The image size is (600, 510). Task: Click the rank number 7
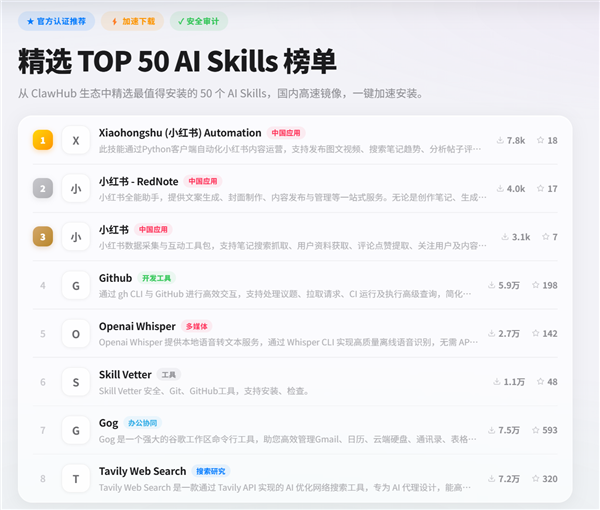43,430
